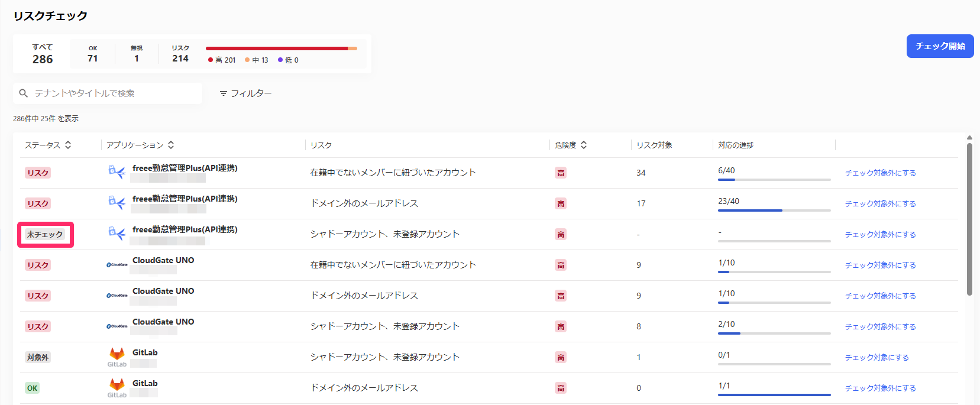Click GitLab logo in the OK row
The height and width of the screenshot is (405, 980).
pos(117,387)
